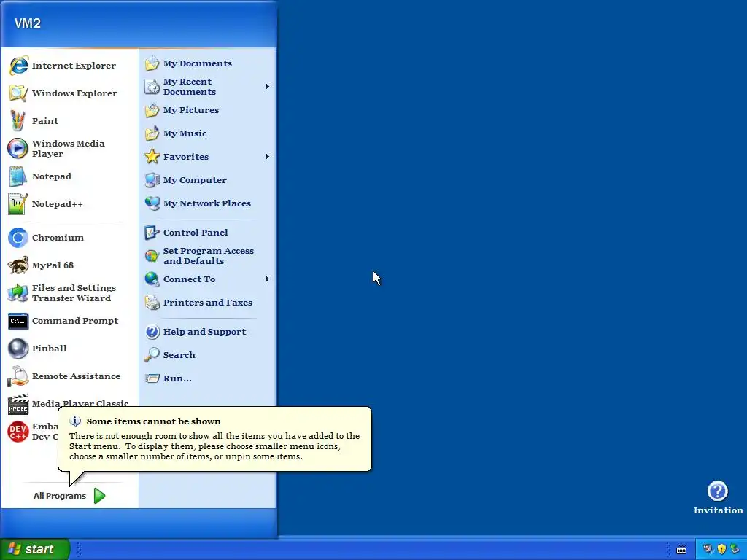The image size is (747, 560).
Task: Open Remote Assistance
Action: coord(69,376)
